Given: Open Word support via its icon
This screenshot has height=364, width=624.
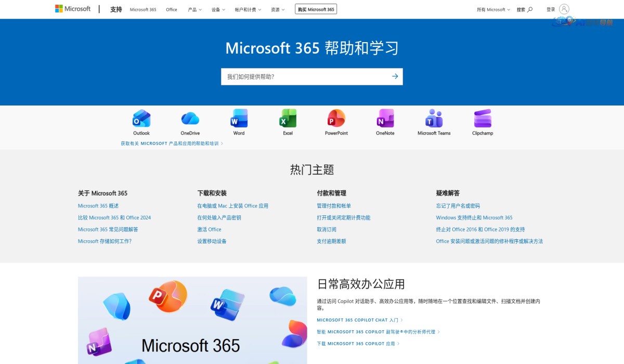Looking at the screenshot, I should 238,118.
